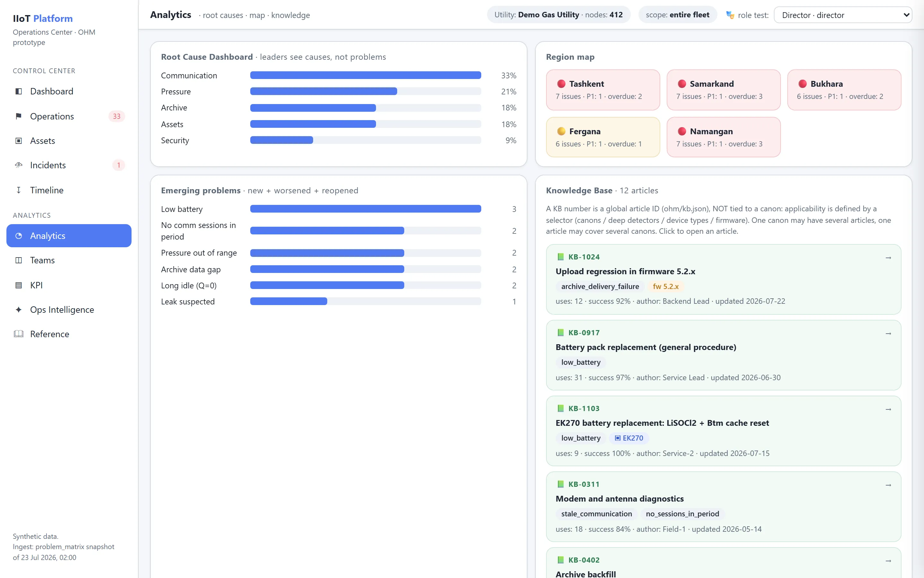Click the Utility Demo Gas Utility pill
This screenshot has height=578, width=924.
point(558,15)
